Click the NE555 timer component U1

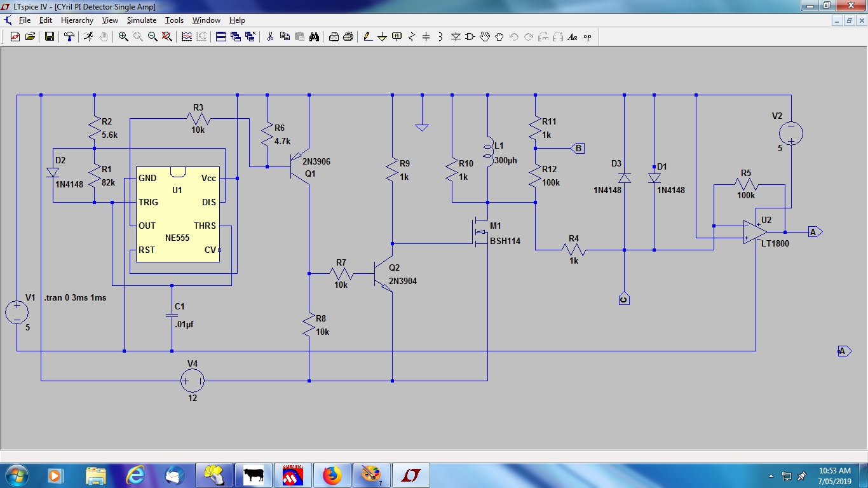(177, 214)
